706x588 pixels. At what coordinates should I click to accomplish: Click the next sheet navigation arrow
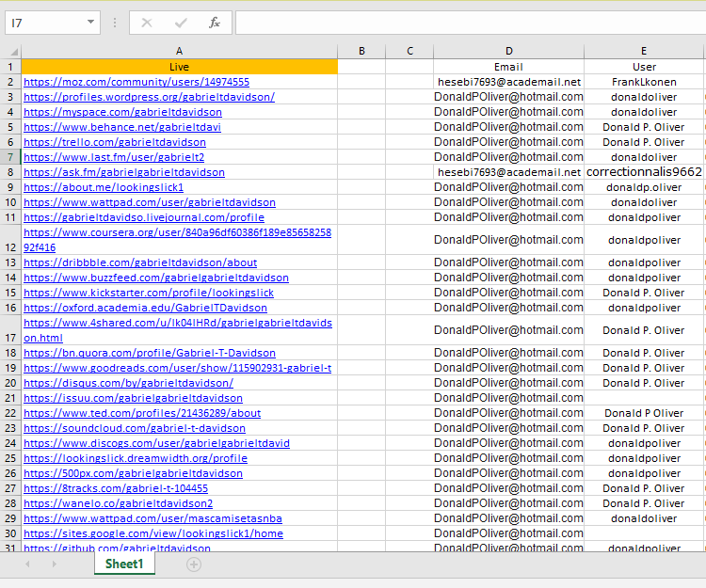[x=54, y=564]
